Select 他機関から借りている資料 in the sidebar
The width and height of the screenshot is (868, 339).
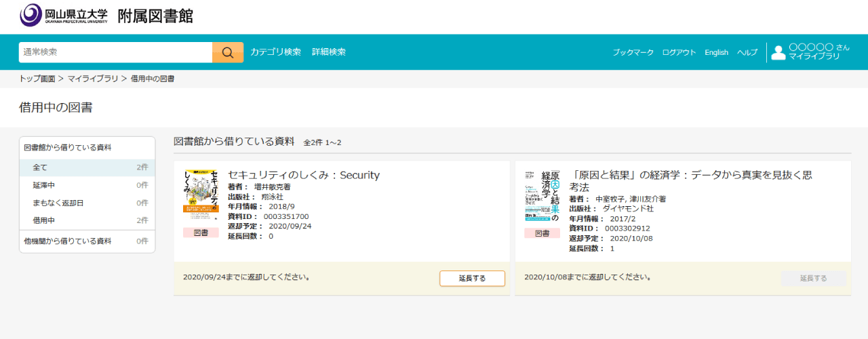click(68, 241)
